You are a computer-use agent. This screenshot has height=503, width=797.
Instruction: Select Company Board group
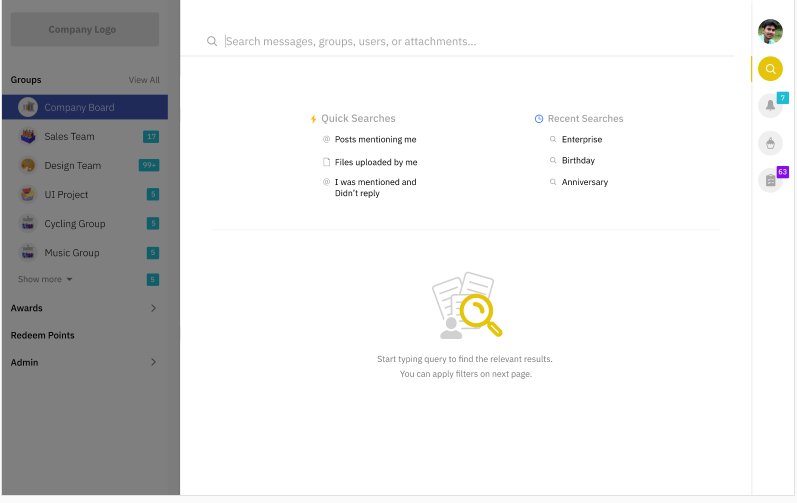point(85,107)
